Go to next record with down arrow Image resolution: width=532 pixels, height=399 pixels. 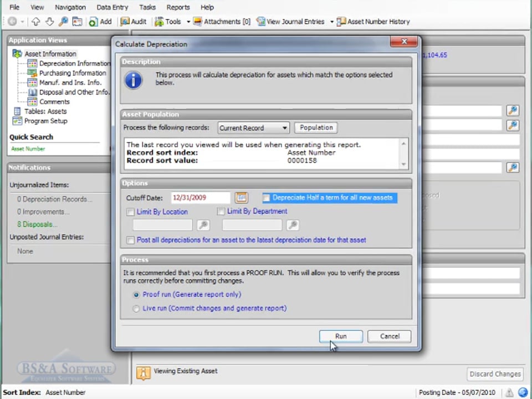[x=49, y=22]
